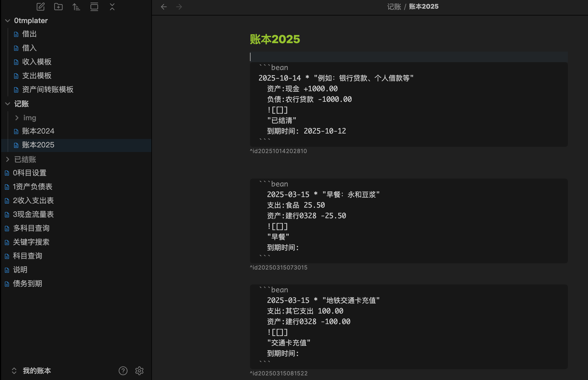Open the 账本2024 note
Screen dimensions: 588x380
tap(38, 131)
